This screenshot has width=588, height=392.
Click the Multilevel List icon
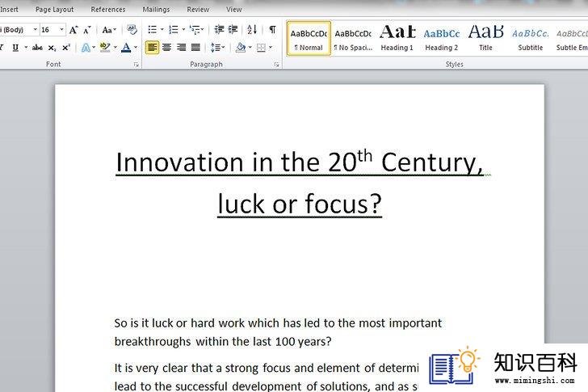pyautogui.click(x=195, y=30)
